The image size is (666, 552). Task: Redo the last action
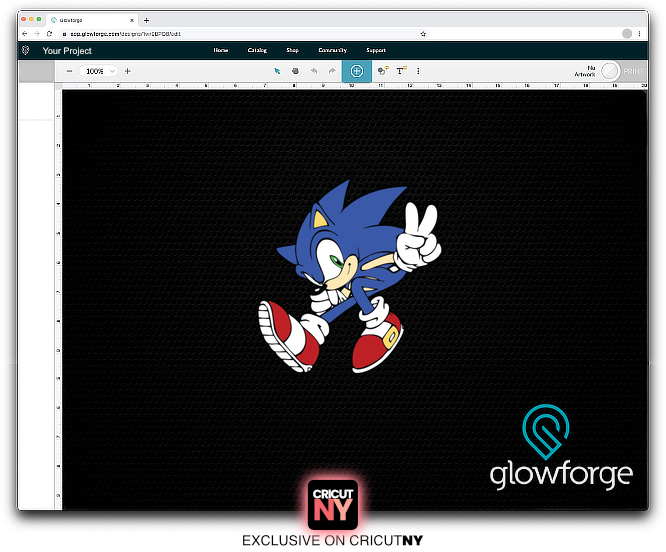[332, 71]
